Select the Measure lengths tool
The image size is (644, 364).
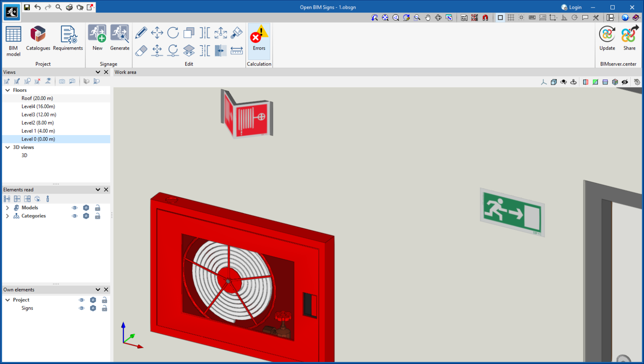point(237,50)
